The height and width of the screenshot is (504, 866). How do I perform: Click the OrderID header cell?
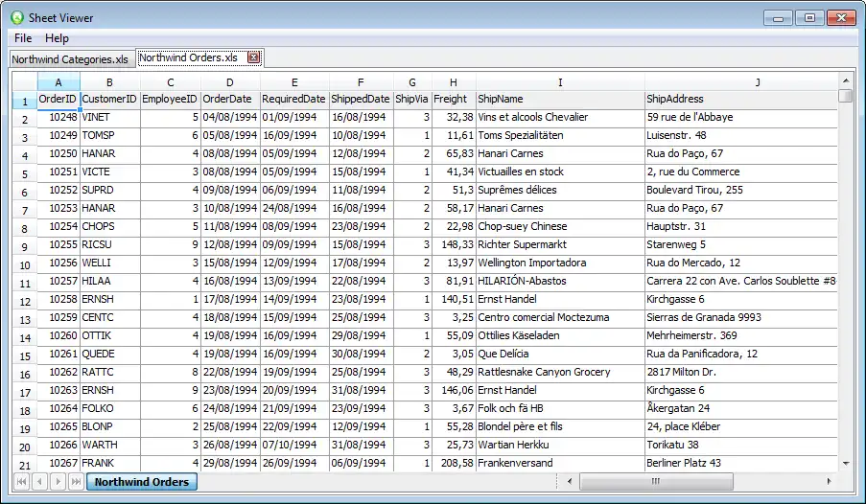(x=59, y=99)
